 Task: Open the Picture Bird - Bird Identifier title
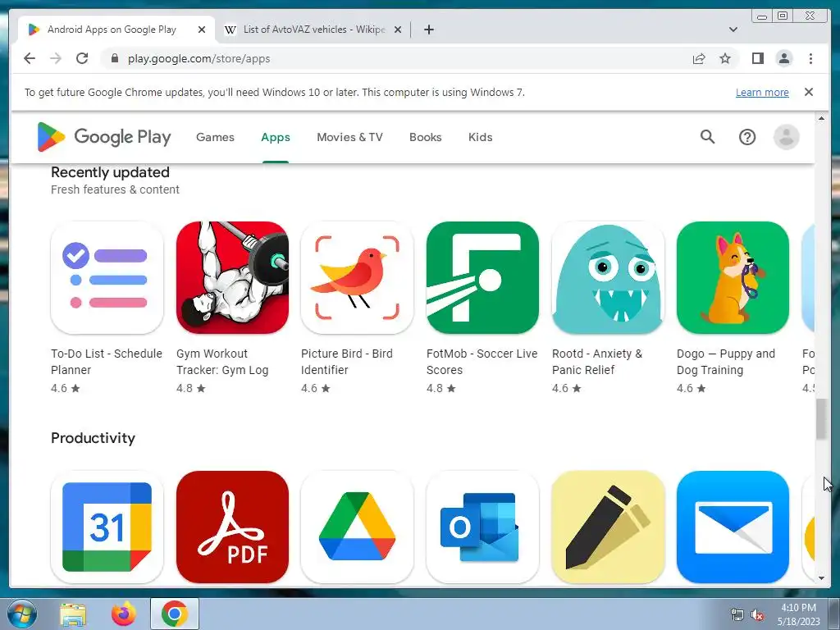tap(347, 362)
